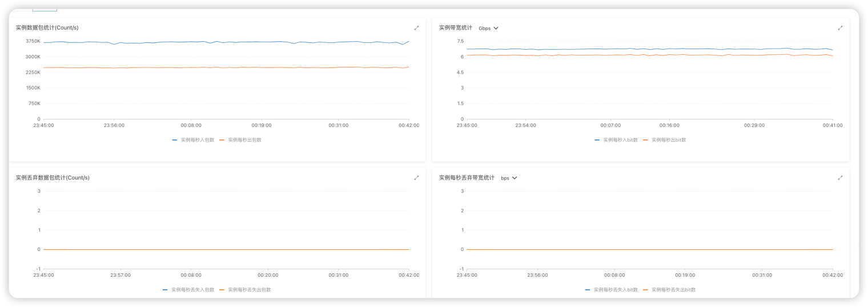The image size is (868, 307).
Task: Toggle the 实例每秒丢失入bit数 legend series
Action: [x=611, y=290]
